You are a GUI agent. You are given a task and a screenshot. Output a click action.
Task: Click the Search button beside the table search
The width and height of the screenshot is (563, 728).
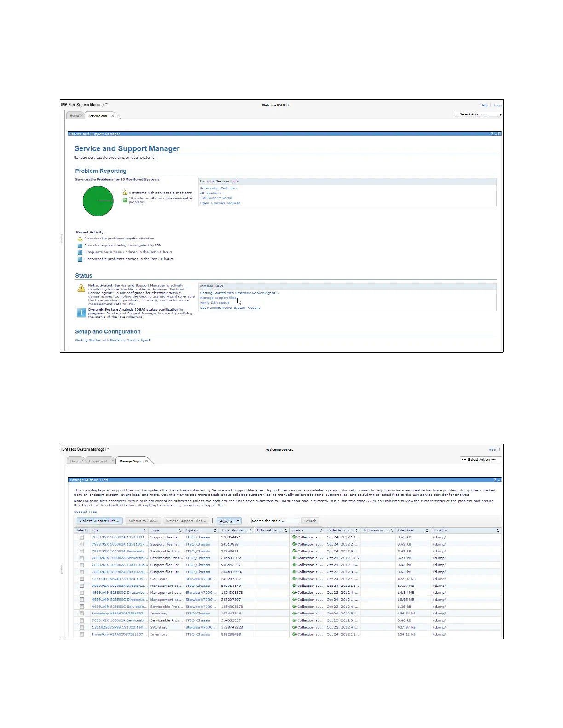pyautogui.click(x=310, y=521)
